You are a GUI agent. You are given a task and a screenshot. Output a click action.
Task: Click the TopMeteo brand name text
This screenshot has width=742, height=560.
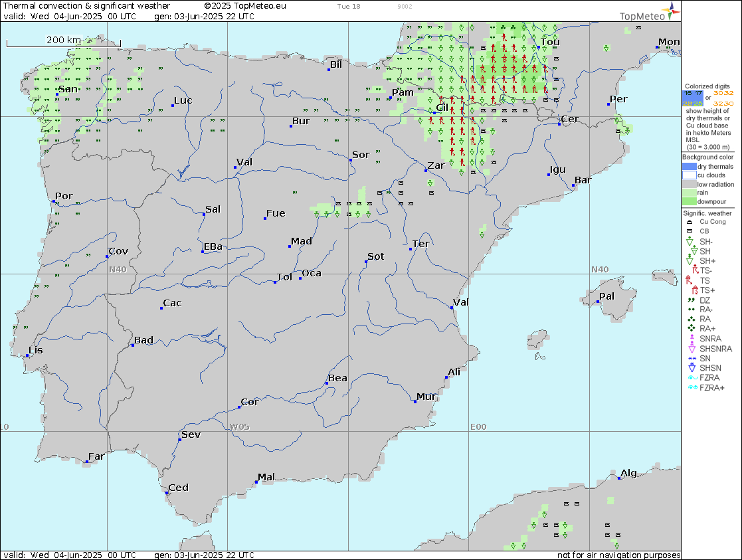coord(642,16)
